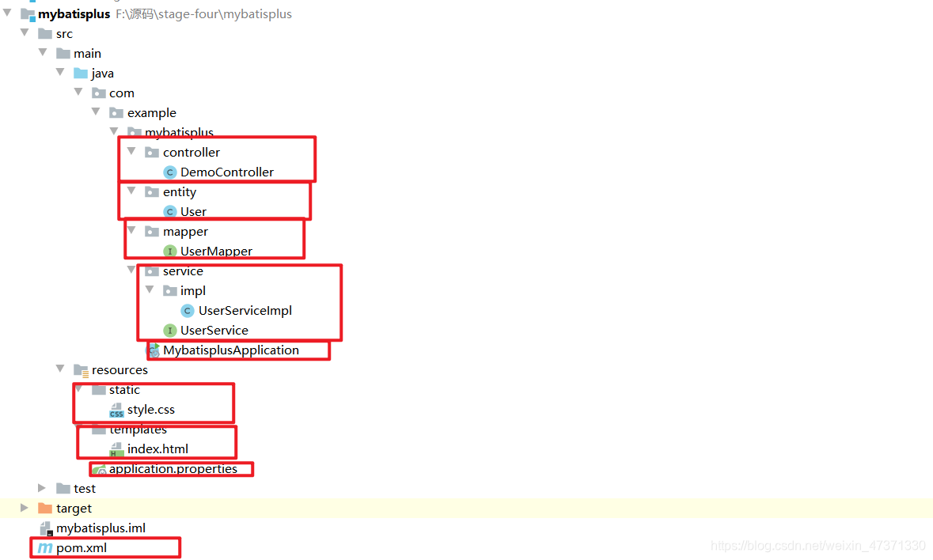The height and width of the screenshot is (560, 933).
Task: Select the controller package label
Action: coord(192,152)
